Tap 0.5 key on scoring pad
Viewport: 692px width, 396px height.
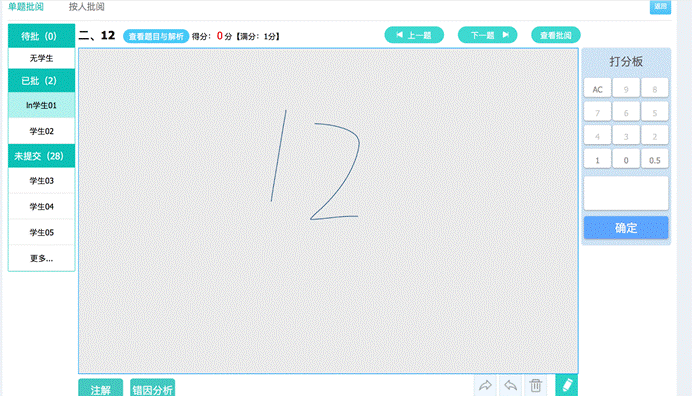point(654,160)
